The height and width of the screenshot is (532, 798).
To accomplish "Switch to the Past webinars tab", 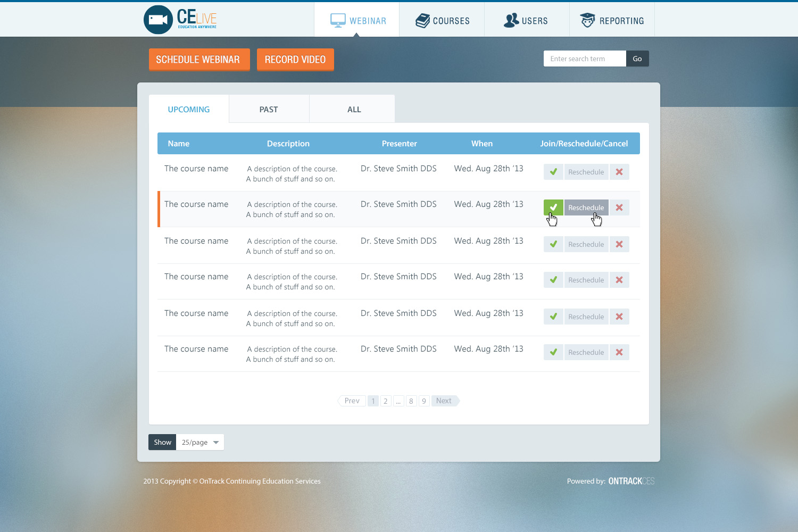I will pos(269,110).
